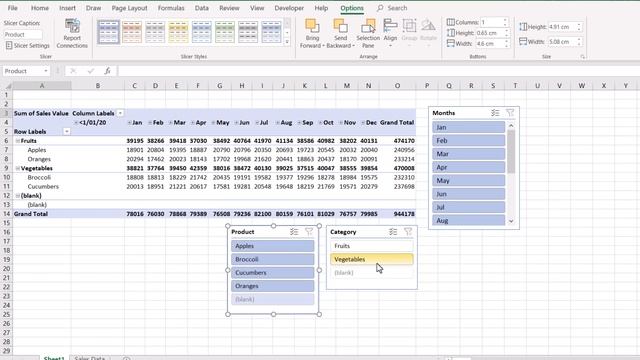Viewport: 640px width, 360px height.
Task: Open Report Connections dialog
Action: (72, 33)
